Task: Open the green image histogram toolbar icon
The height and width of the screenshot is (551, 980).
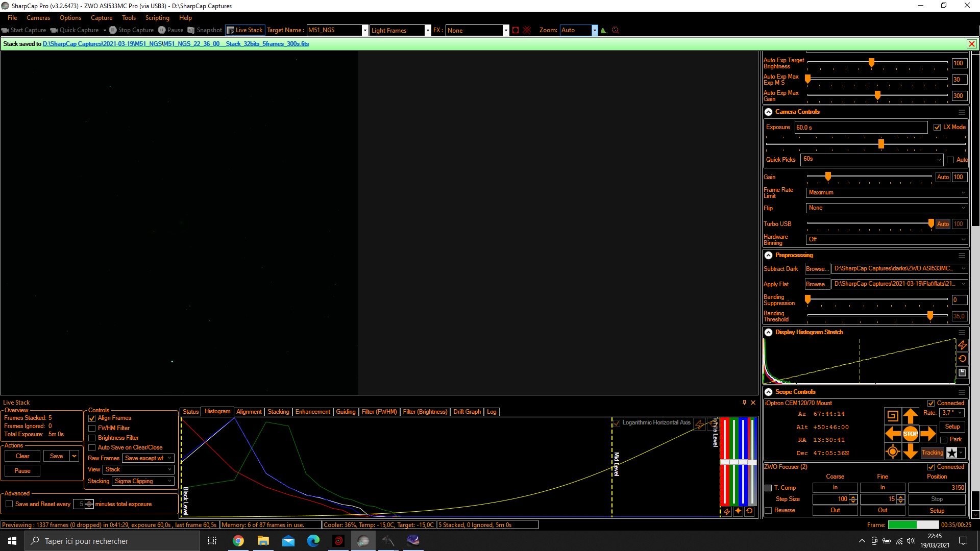Action: [x=604, y=30]
